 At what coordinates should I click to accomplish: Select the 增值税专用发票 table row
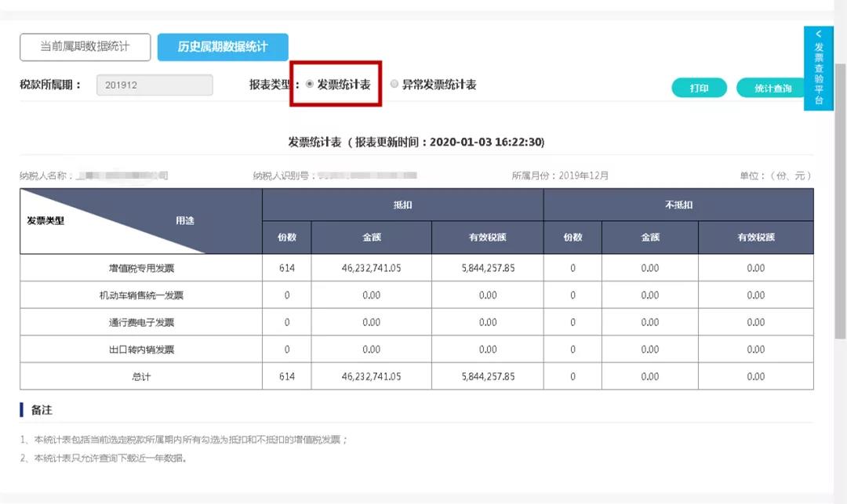coord(141,267)
